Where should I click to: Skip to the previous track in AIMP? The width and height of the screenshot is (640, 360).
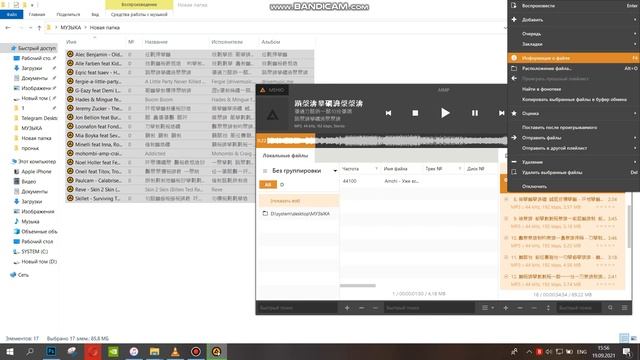[x=389, y=113]
